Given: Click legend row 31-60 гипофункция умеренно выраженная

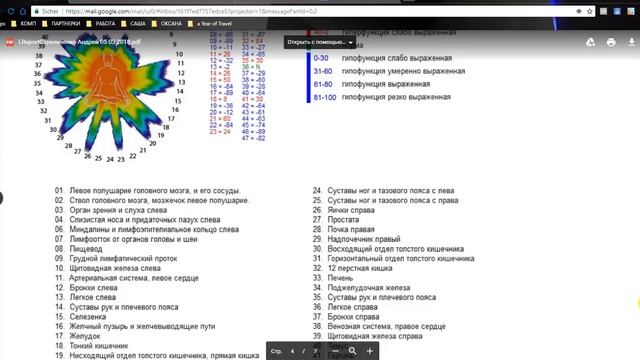Looking at the screenshot, I should click(x=389, y=71).
